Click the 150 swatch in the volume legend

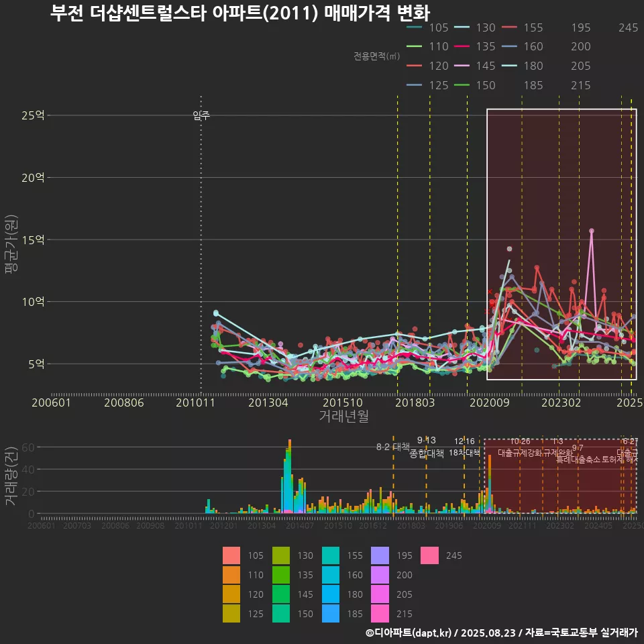[281, 614]
